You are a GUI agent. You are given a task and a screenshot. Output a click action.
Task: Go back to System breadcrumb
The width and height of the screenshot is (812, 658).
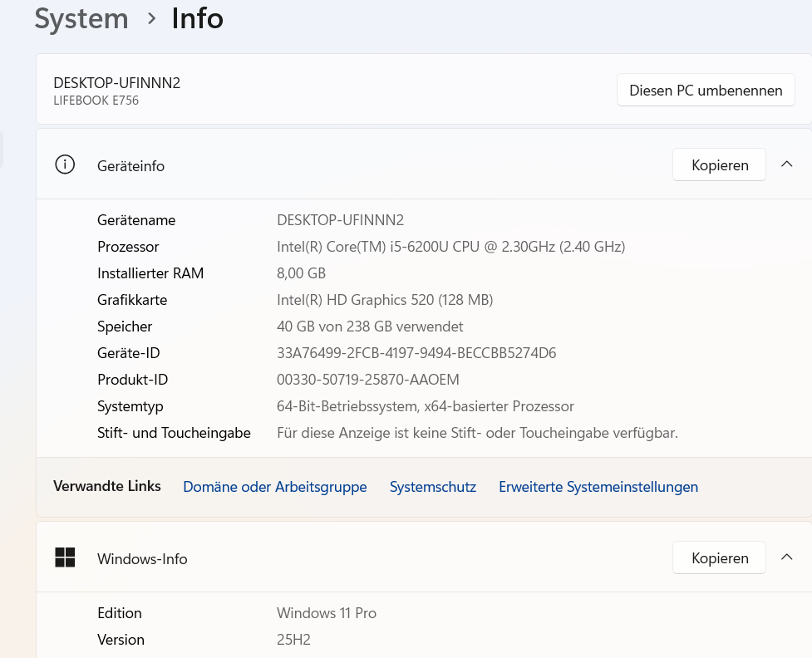coord(81,18)
